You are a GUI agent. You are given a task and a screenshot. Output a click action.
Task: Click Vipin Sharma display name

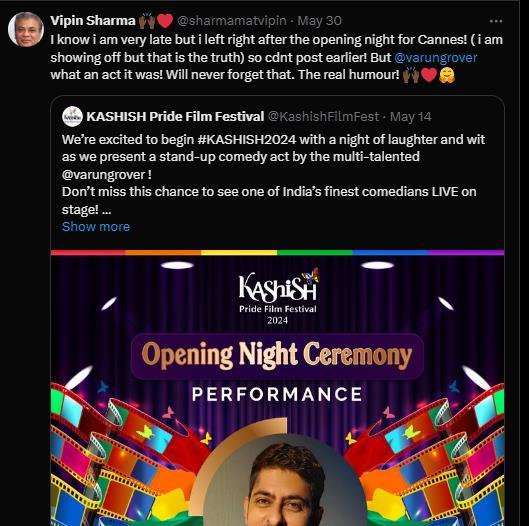pyautogui.click(x=93, y=21)
